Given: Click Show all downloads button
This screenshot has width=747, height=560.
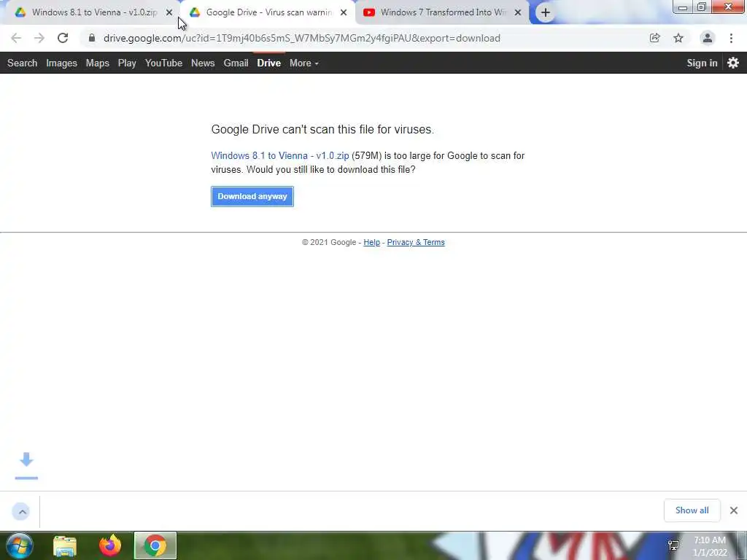Looking at the screenshot, I should pyautogui.click(x=692, y=510).
